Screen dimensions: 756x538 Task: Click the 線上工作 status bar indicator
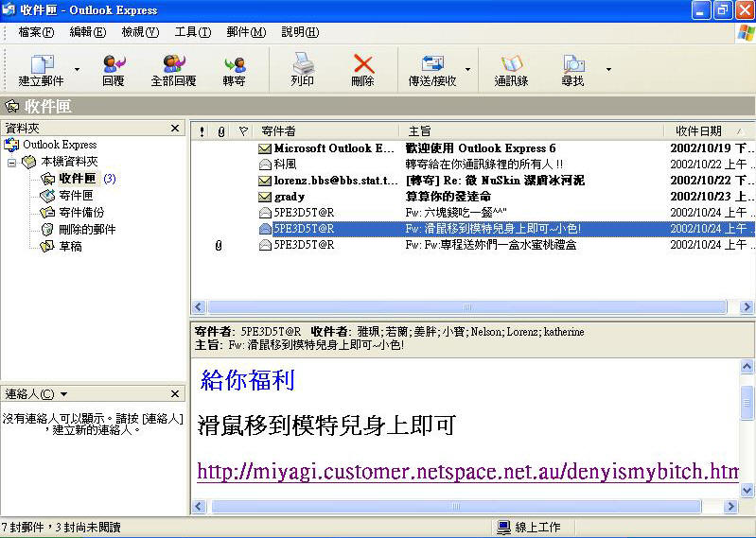coord(529,528)
